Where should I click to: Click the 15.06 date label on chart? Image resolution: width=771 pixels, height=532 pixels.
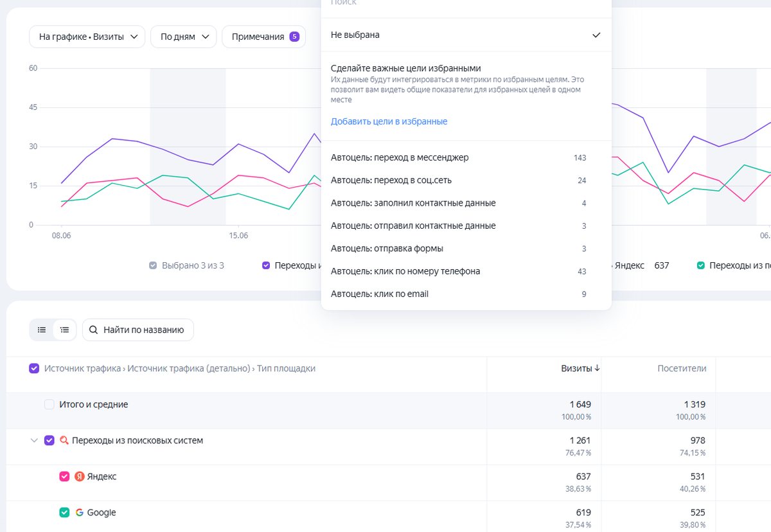[238, 236]
